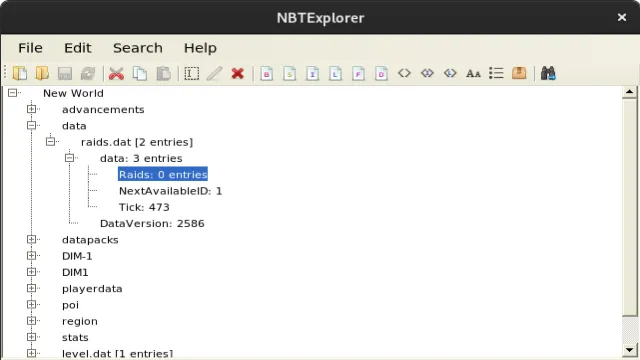Click the Open Folder toolbar icon
The image size is (640, 360).
coord(42,73)
